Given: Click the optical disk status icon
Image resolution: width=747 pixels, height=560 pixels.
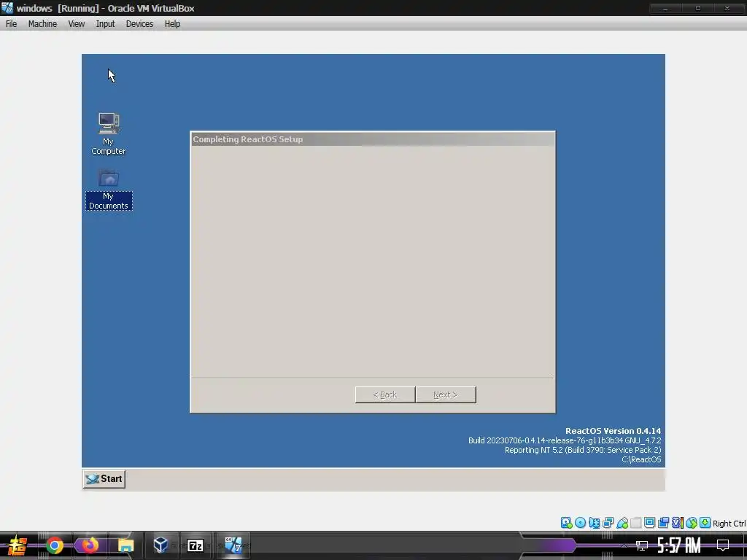Looking at the screenshot, I should [x=580, y=523].
